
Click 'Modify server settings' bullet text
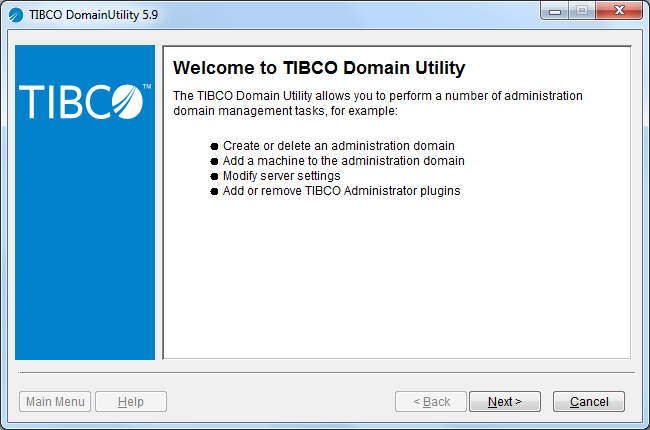coord(281,176)
